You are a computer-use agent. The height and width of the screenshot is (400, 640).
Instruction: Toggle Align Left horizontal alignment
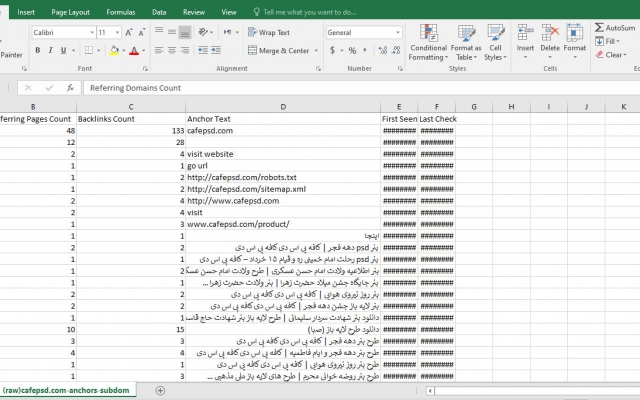coord(159,50)
